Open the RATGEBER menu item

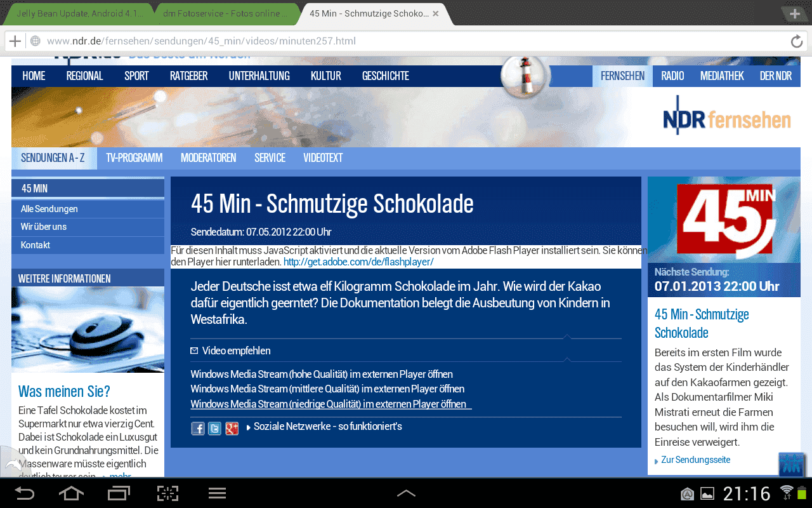tap(188, 76)
